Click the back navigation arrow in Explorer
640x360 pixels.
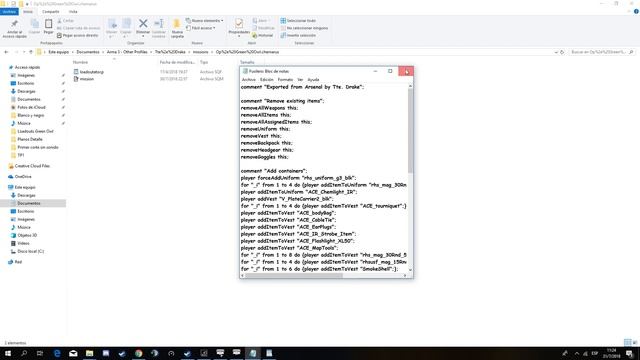coord(6,52)
